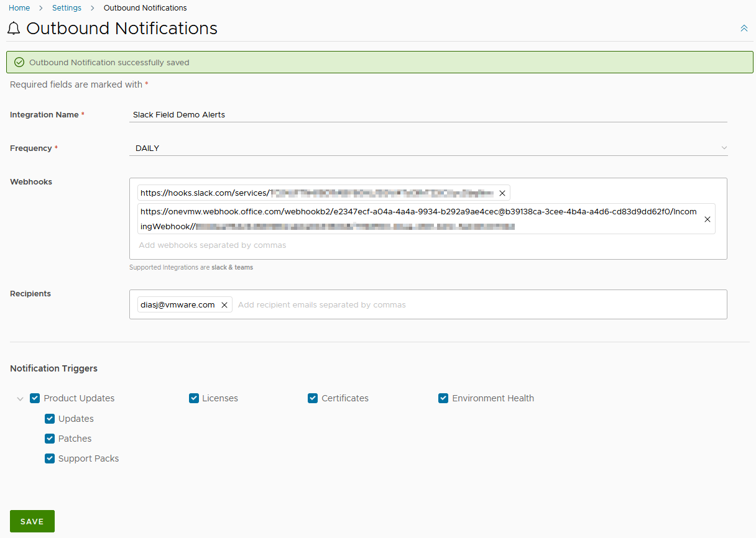
Task: Click the bell icon beside Outbound Notifications
Action: tap(14, 29)
